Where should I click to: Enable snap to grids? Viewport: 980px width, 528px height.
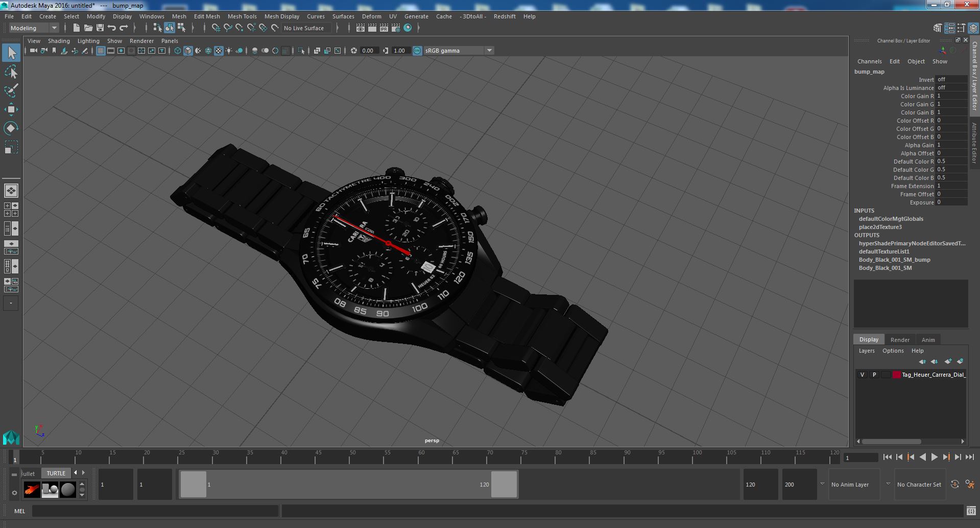[216, 28]
